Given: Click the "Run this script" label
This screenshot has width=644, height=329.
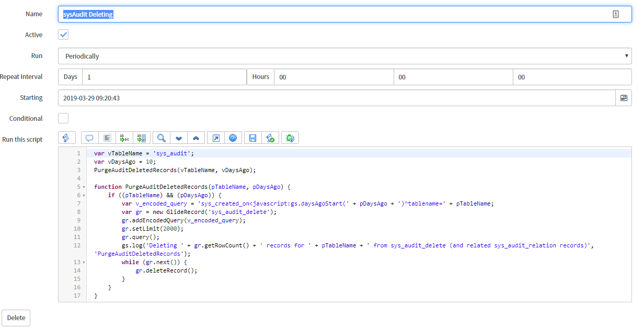Looking at the screenshot, I should click(x=22, y=139).
